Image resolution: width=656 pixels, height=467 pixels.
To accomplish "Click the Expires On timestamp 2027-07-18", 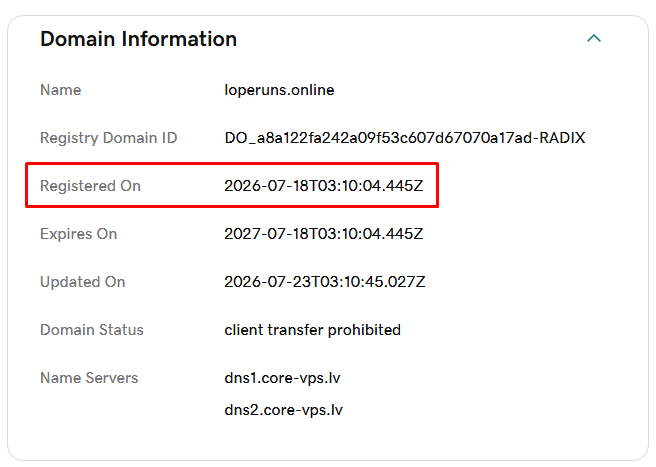I will 324,234.
